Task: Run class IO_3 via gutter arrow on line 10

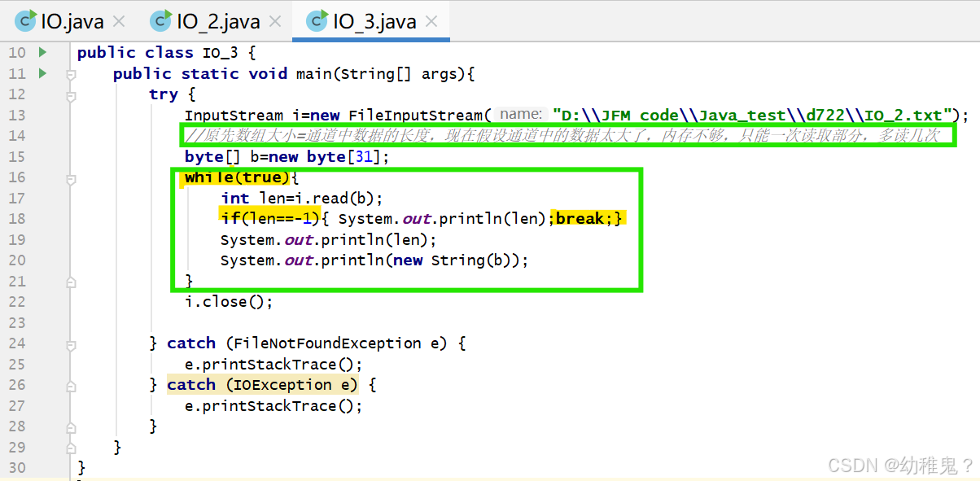Action: [x=42, y=52]
